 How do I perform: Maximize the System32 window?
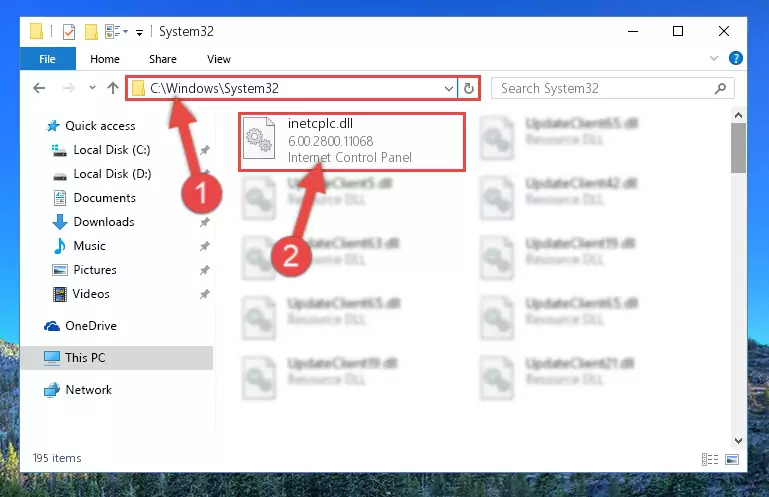pos(678,31)
